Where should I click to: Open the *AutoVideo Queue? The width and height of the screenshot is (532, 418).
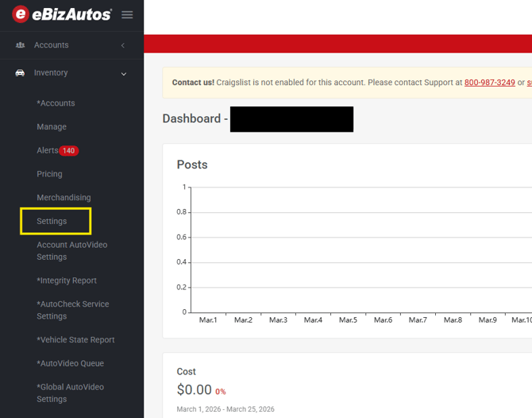tap(70, 363)
